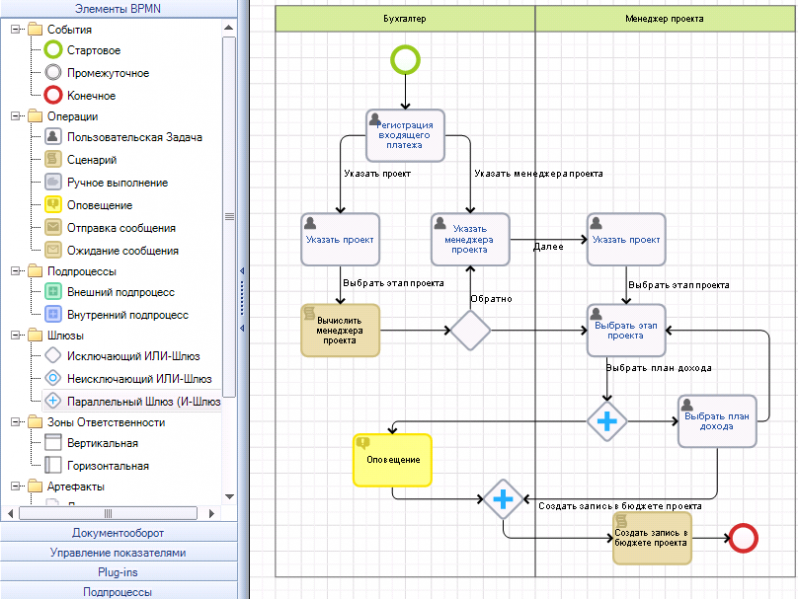The image size is (798, 599).
Task: Open the Управление показателями section
Action: 119,552
